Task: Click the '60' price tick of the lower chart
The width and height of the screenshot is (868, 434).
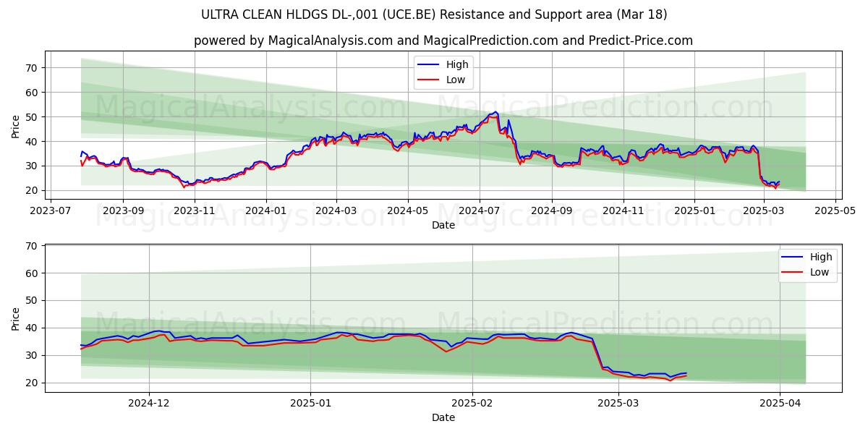Action: 33,273
